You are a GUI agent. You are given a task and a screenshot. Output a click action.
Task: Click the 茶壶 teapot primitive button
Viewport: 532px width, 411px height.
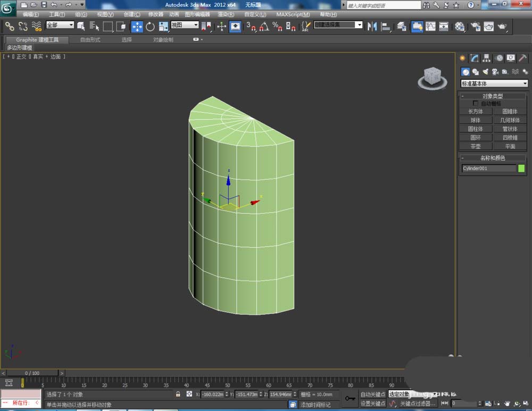coord(475,146)
